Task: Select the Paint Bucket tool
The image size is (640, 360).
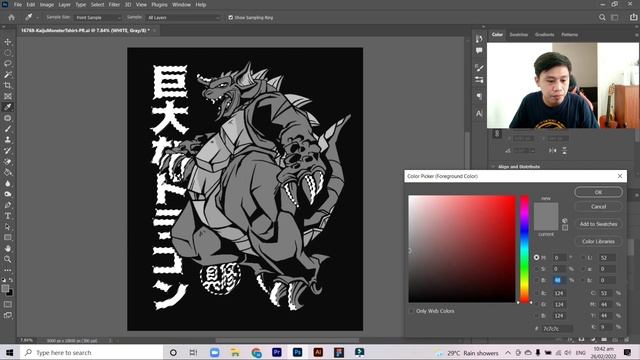Action: point(8,172)
